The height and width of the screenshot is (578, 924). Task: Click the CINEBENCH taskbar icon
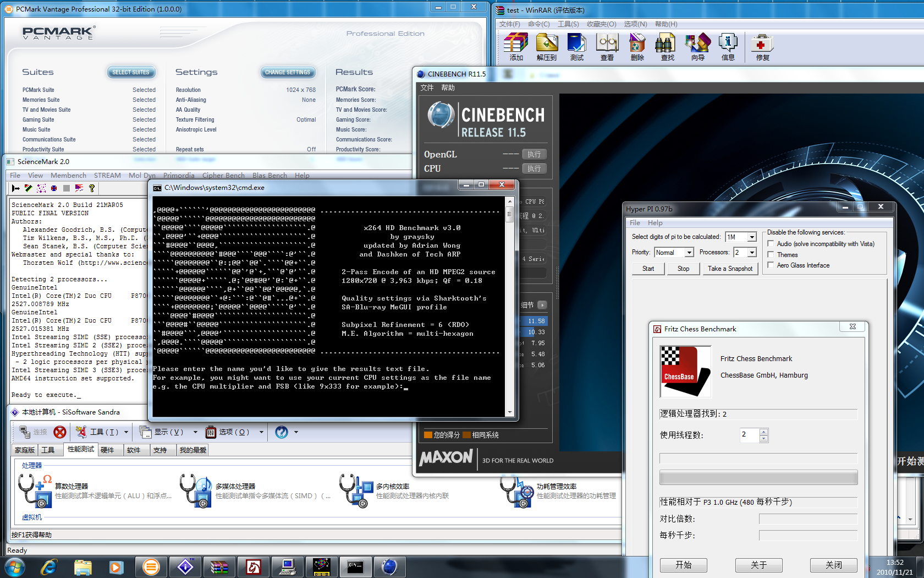389,566
